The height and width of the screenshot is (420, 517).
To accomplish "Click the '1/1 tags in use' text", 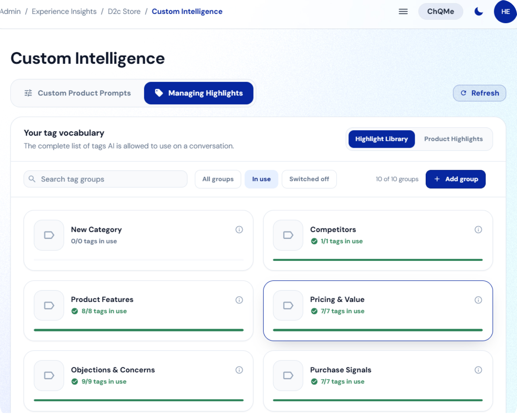I will point(341,241).
